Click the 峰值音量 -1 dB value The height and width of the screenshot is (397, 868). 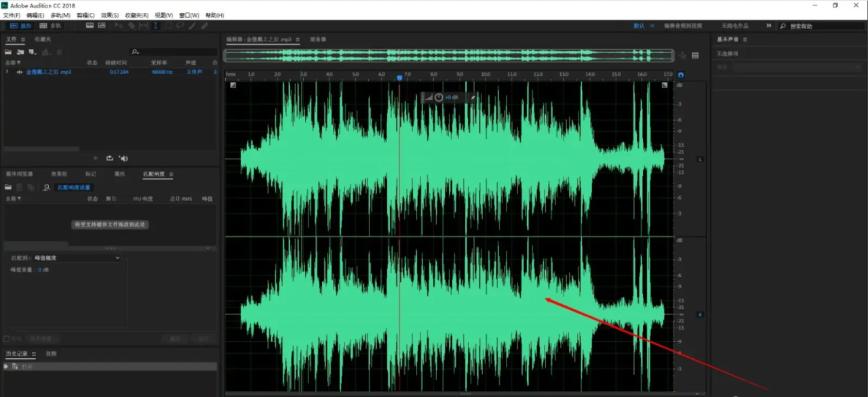43,270
